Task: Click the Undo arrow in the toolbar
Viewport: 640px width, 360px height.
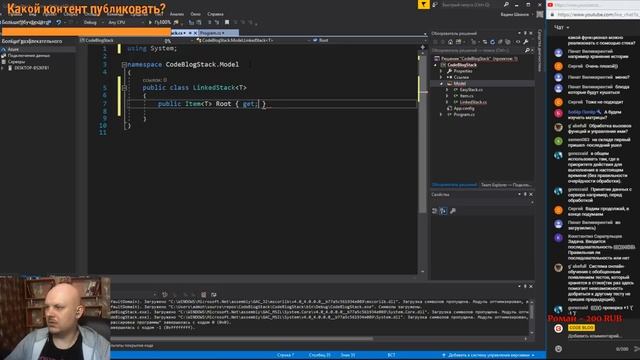Action: (x=59, y=22)
